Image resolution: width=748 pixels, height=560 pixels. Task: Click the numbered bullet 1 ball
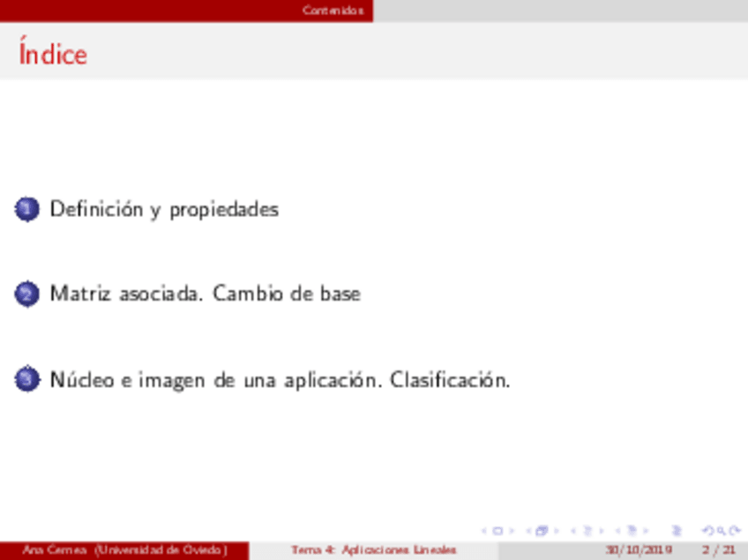27,210
